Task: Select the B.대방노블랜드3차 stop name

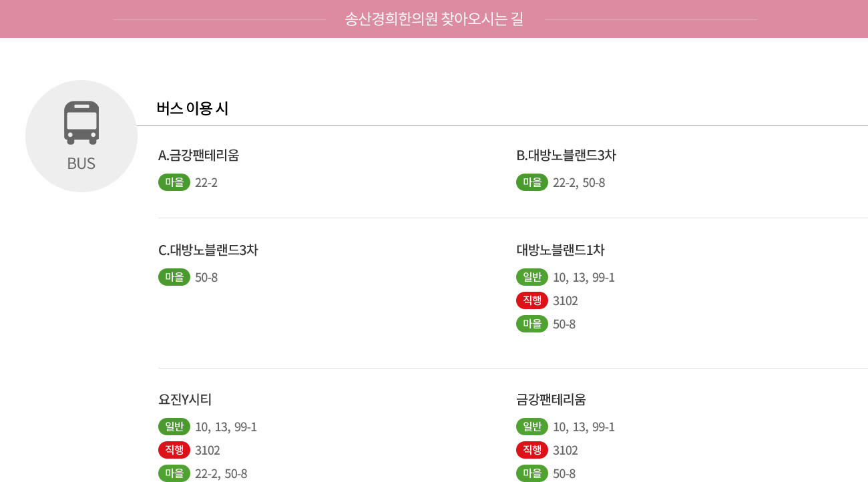Action: (x=566, y=156)
